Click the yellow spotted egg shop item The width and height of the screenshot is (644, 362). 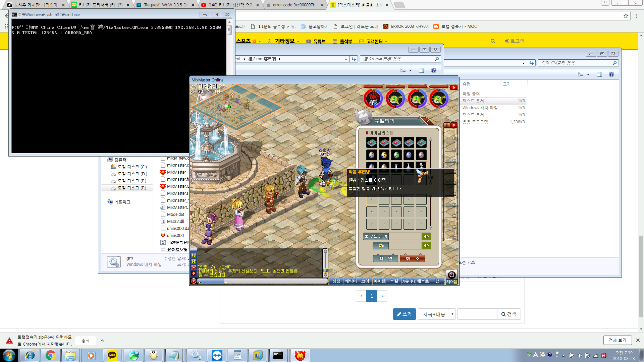click(x=384, y=155)
